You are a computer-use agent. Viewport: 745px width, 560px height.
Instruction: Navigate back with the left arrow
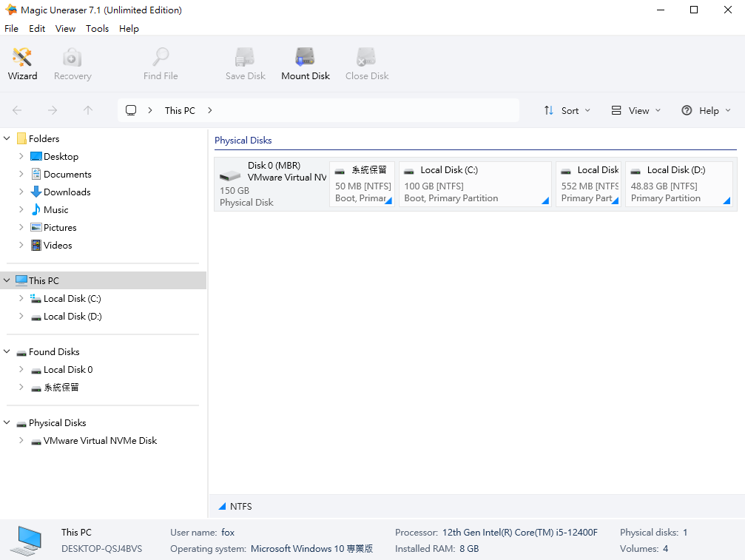(x=17, y=110)
